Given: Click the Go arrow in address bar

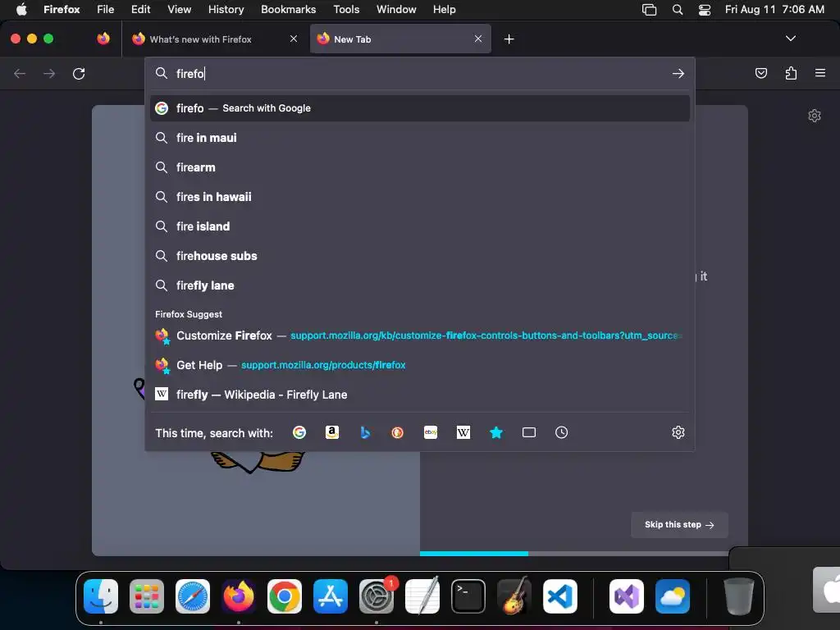Looking at the screenshot, I should click(678, 73).
